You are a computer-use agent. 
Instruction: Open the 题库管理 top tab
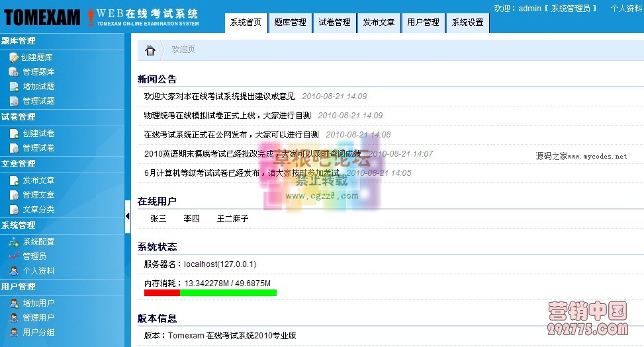pyautogui.click(x=291, y=22)
